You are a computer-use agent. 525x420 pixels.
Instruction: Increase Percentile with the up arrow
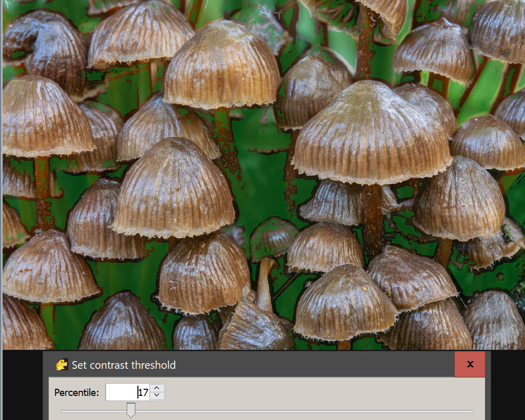pos(158,389)
